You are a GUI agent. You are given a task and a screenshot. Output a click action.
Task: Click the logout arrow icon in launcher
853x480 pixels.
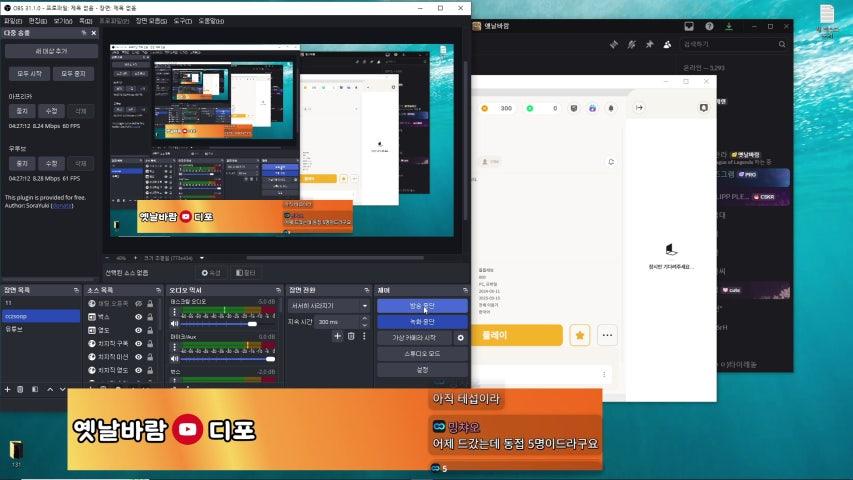[639, 108]
